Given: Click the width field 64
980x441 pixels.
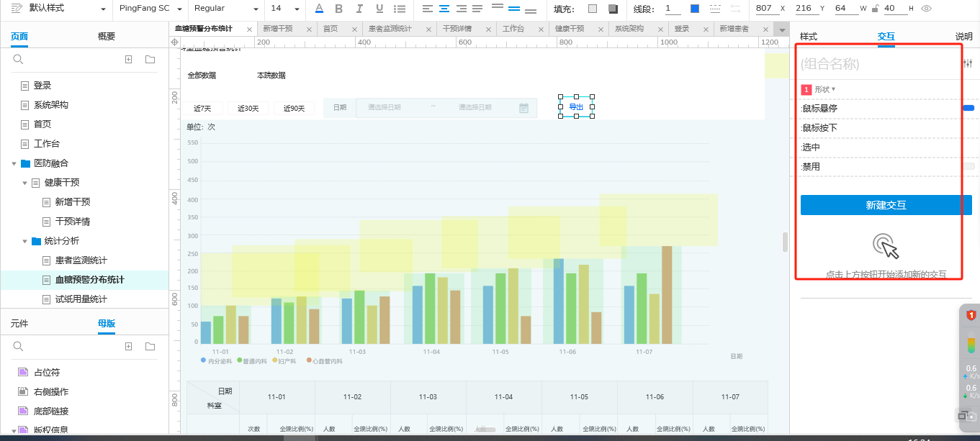Looking at the screenshot, I should tap(845, 9).
